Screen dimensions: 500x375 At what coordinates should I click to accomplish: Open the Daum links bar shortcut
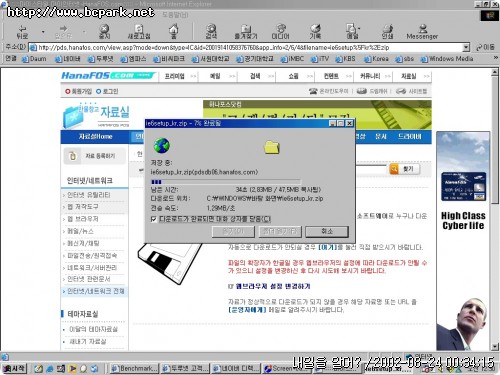34,59
